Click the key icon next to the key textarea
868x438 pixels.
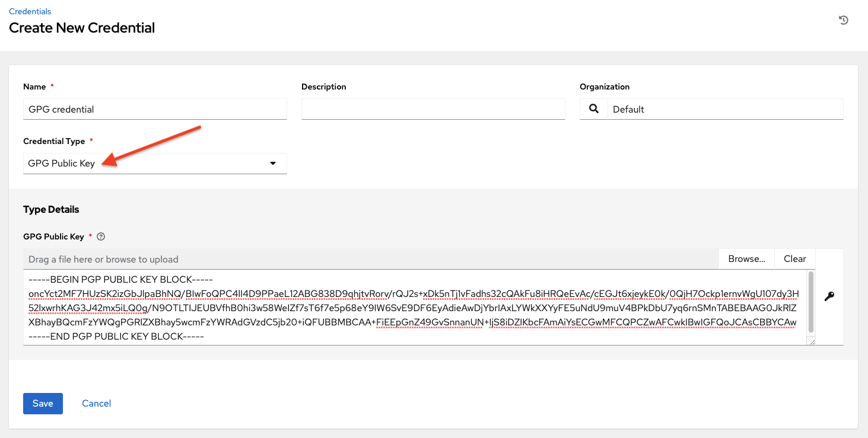(829, 296)
